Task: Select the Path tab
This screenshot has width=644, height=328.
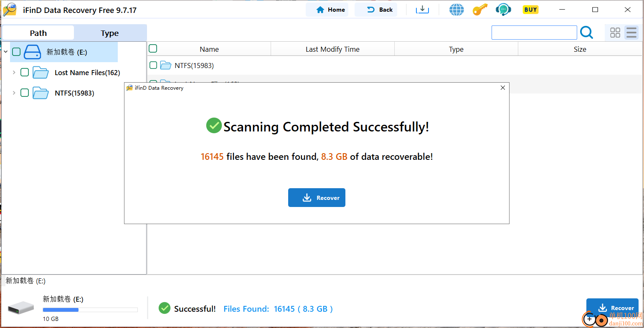Action: pyautogui.click(x=38, y=33)
